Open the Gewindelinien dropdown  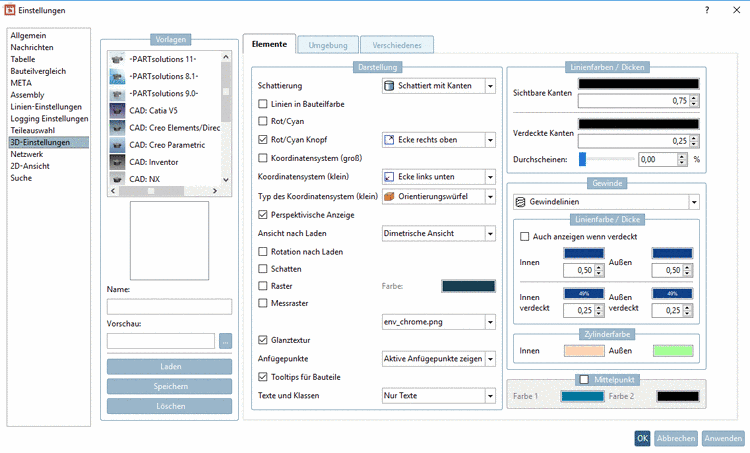(x=607, y=202)
